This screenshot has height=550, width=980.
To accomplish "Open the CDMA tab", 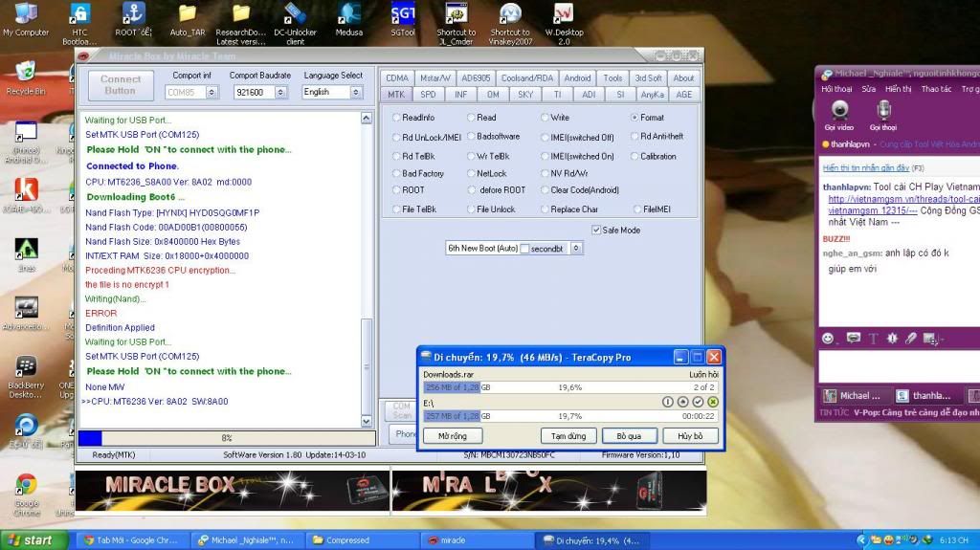I will [397, 78].
